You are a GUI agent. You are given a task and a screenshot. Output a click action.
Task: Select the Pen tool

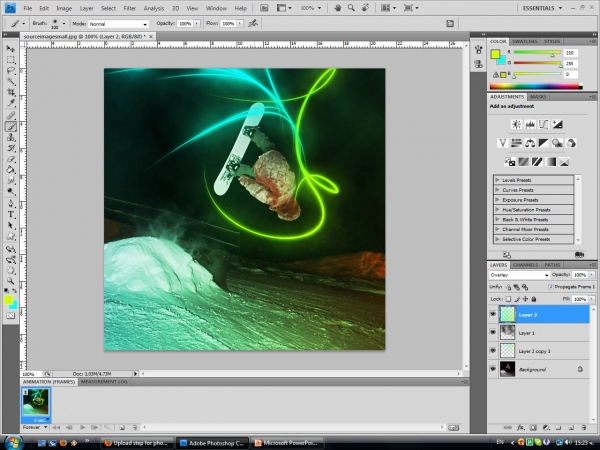(10, 204)
